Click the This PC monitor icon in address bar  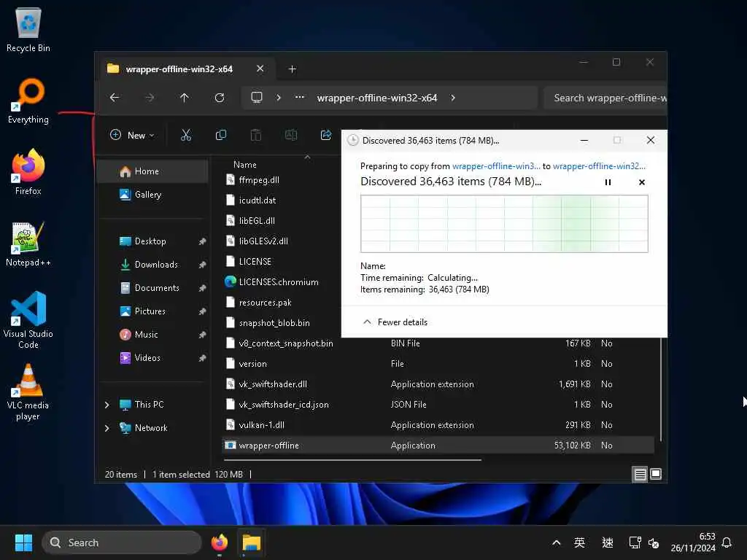(x=256, y=98)
